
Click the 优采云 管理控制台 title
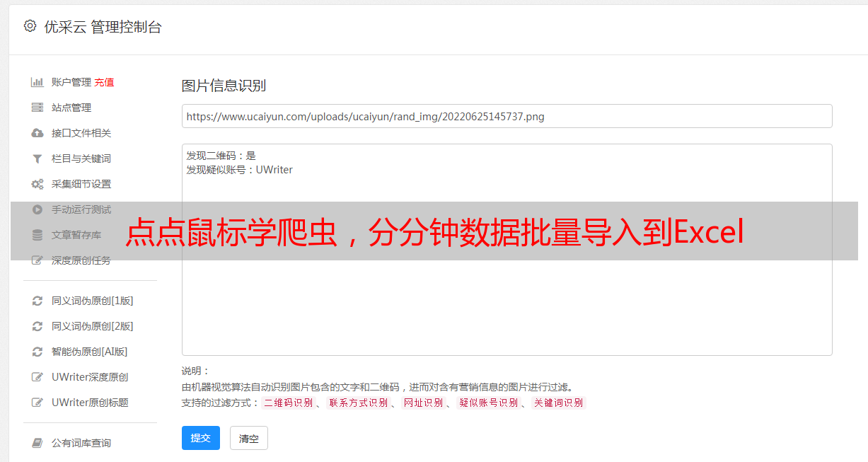(103, 27)
